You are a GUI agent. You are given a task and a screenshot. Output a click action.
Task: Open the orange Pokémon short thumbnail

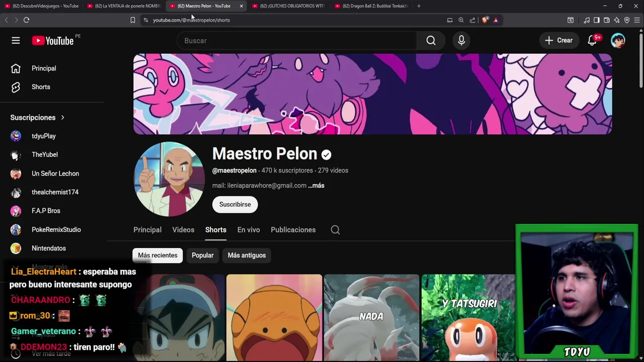[x=274, y=318]
